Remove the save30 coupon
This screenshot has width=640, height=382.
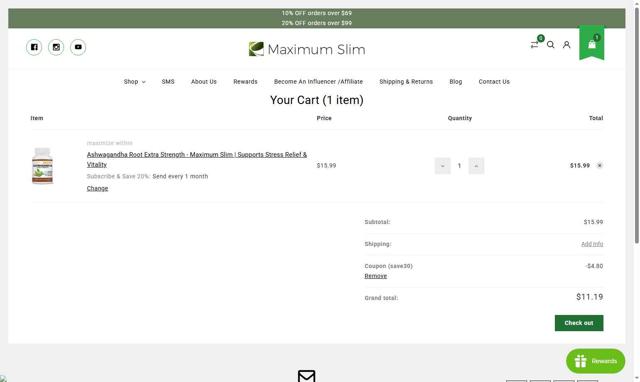[376, 276]
